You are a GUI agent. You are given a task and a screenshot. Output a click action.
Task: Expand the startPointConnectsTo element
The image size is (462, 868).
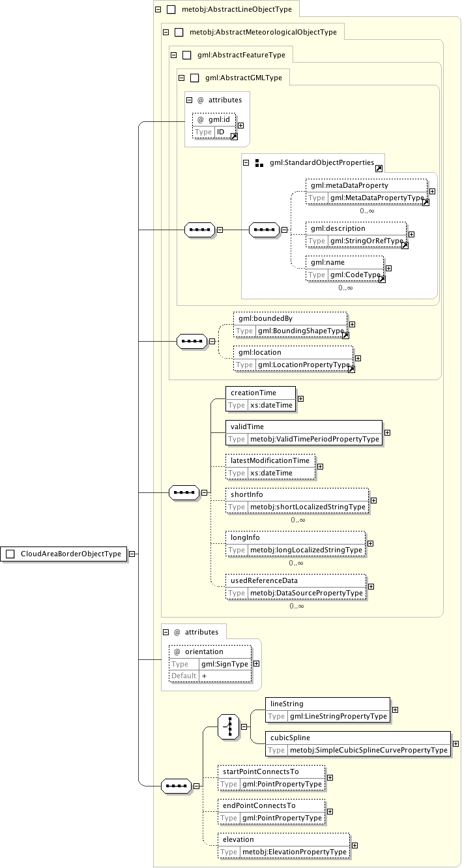(x=330, y=777)
